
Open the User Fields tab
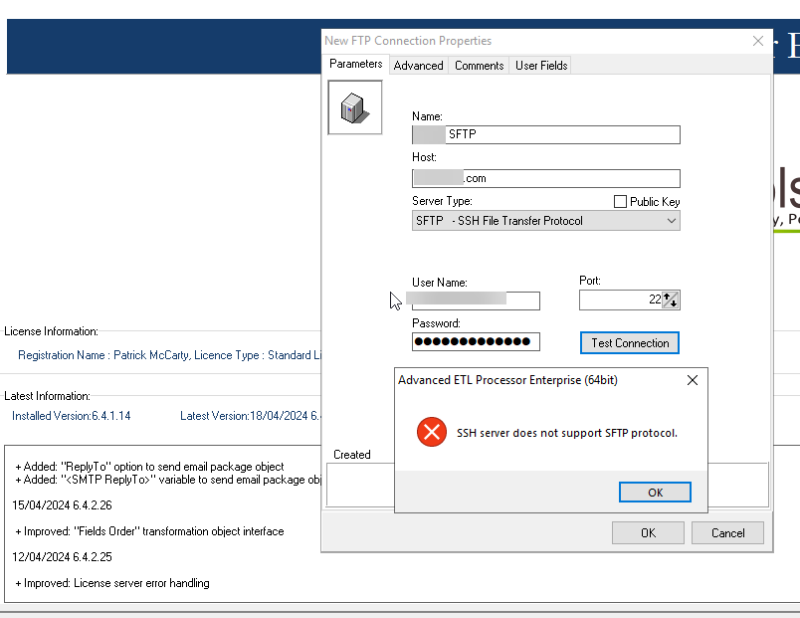click(x=541, y=66)
